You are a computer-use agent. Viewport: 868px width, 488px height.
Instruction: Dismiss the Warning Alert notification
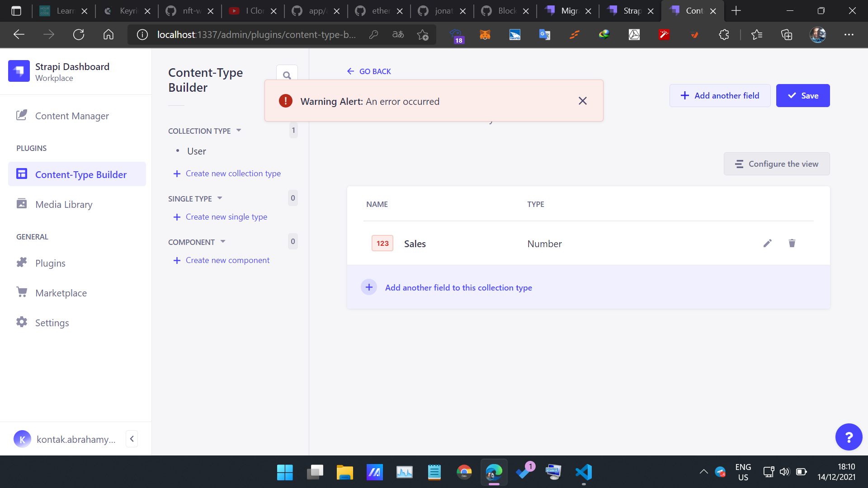point(582,101)
